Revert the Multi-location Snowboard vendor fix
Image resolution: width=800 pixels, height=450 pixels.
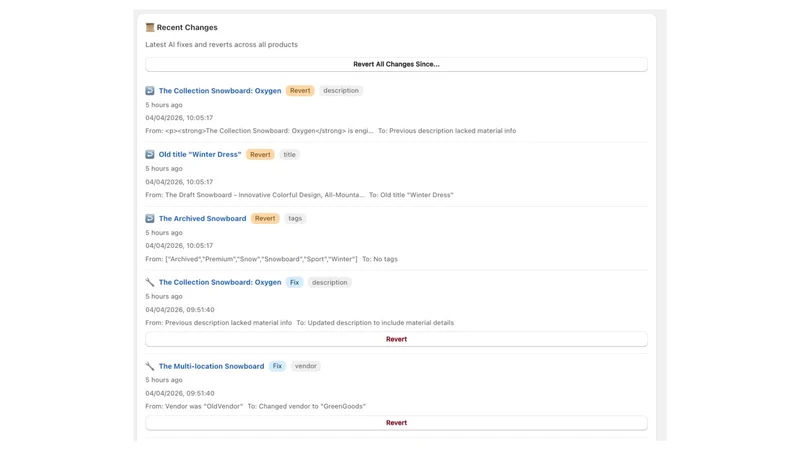pos(396,423)
